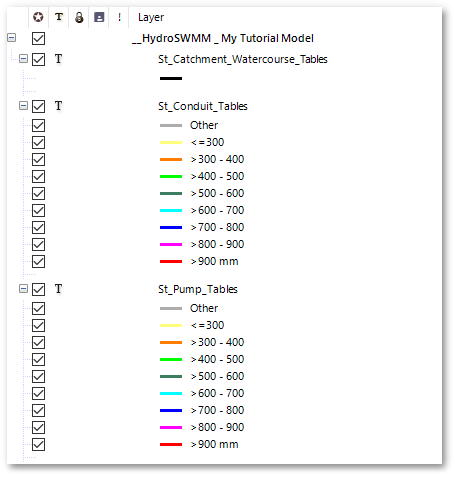Collapse the __HydroSWMM _ My Tutorial Model group
Screen dimensions: 455x477
click(x=11, y=38)
